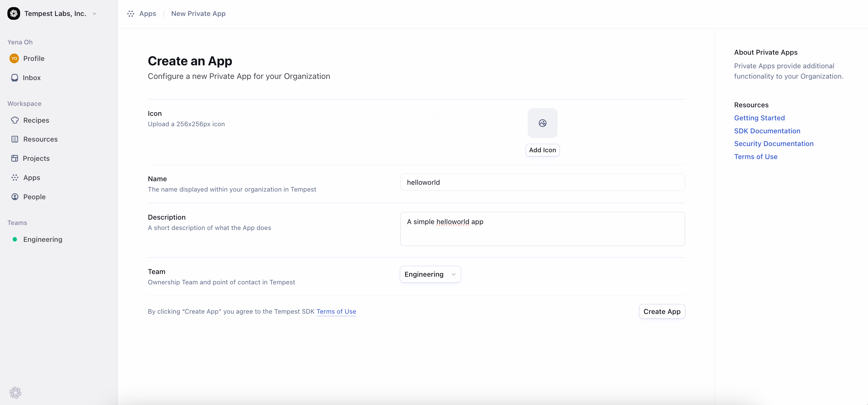868x405 pixels.
Task: Select Apps from sidebar icon
Action: pyautogui.click(x=15, y=177)
